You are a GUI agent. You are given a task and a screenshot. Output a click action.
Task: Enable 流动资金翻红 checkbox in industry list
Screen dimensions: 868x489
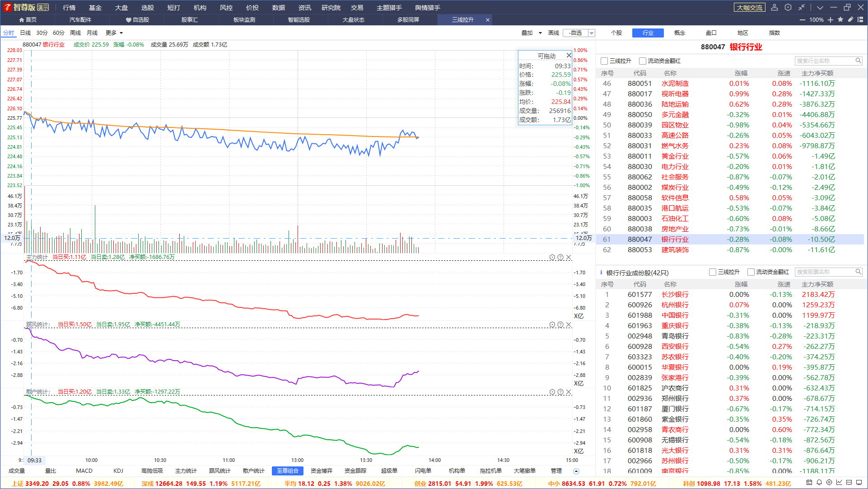pos(643,61)
